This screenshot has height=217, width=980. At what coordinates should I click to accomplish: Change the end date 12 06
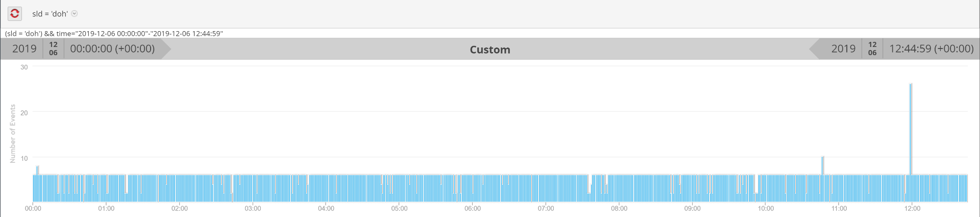[872, 49]
